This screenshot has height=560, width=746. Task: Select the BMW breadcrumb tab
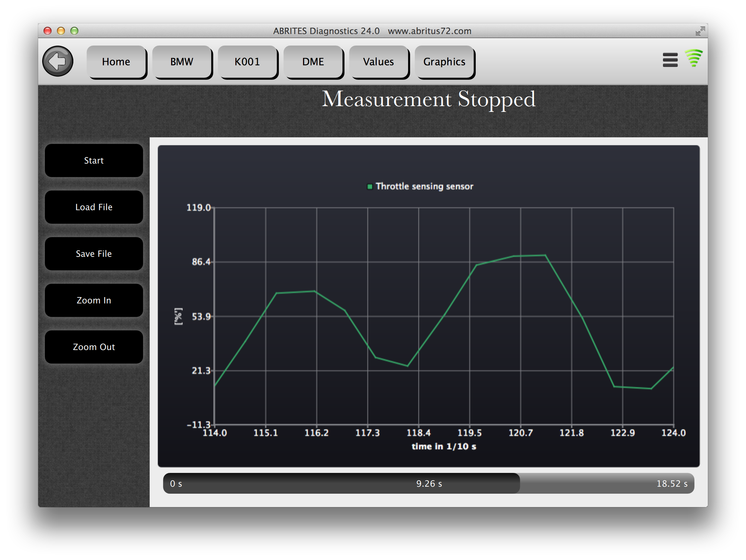coord(182,62)
